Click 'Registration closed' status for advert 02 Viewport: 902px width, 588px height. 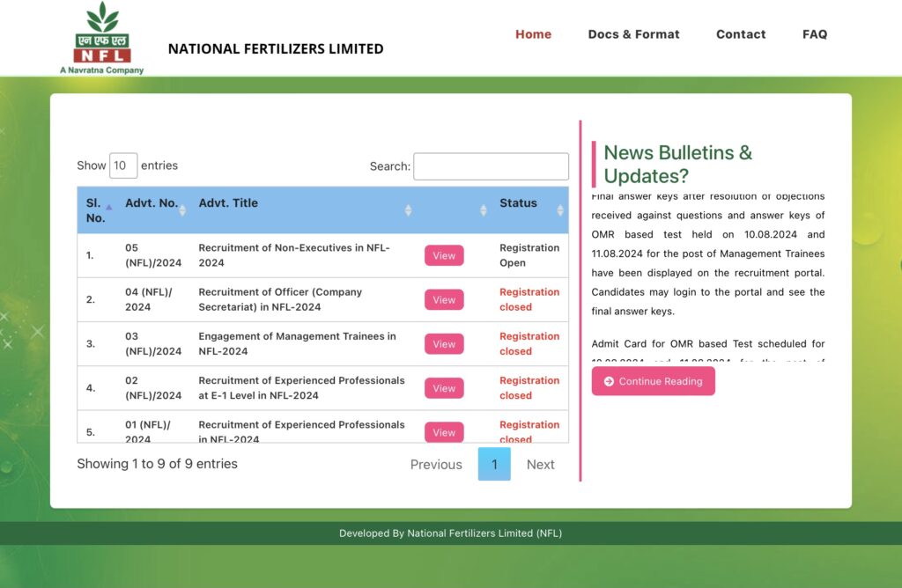(529, 388)
